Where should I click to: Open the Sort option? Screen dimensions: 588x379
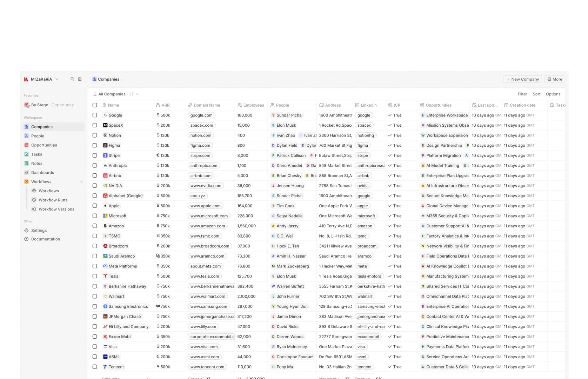point(536,94)
